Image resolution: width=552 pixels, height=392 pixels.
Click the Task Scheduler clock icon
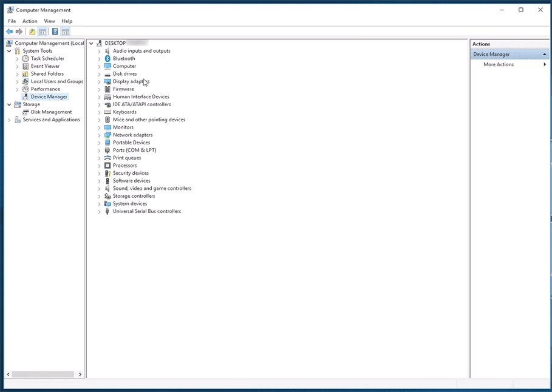(x=26, y=58)
